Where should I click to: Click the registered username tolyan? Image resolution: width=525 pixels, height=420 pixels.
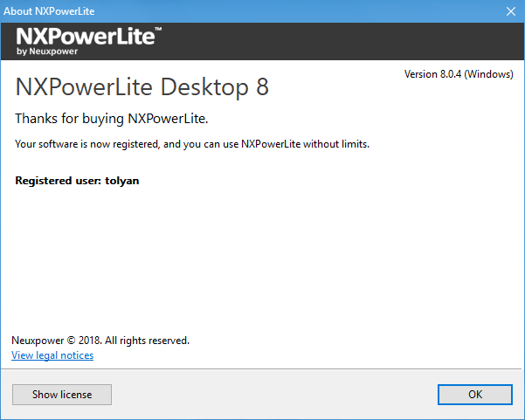[121, 181]
